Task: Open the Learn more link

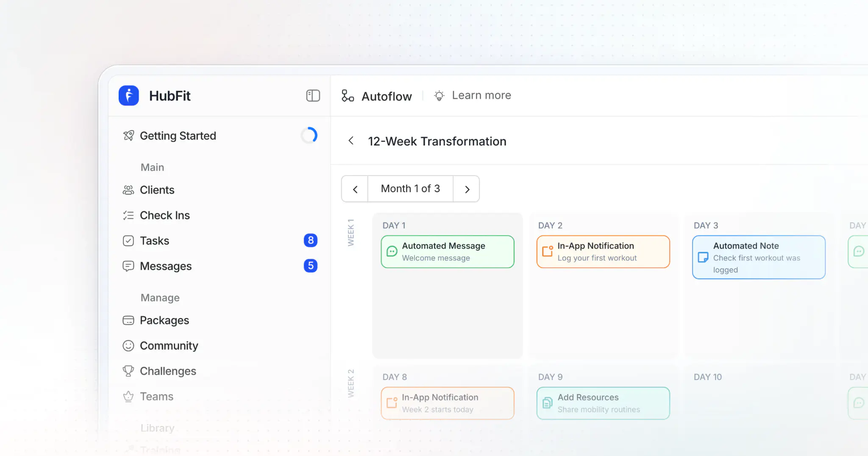Action: coord(481,95)
